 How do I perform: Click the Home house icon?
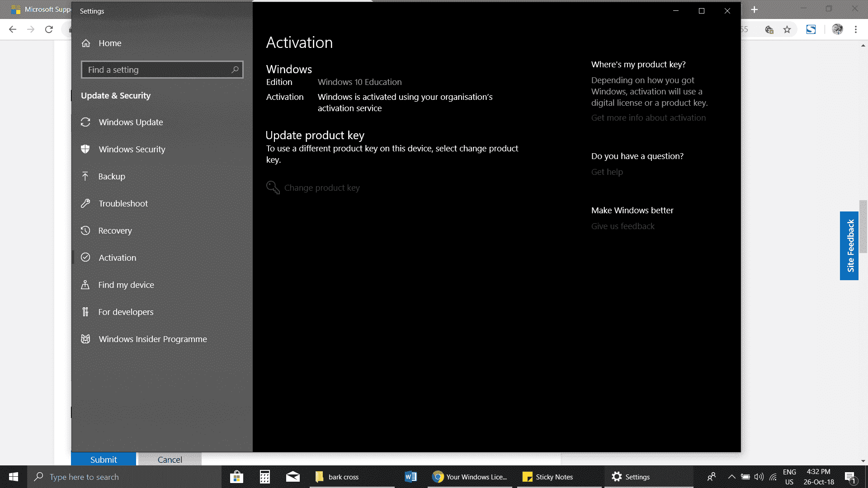point(86,43)
